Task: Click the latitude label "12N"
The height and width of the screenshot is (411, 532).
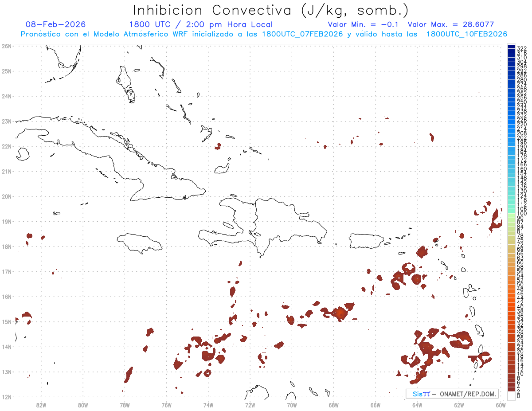Action: pos(6,397)
